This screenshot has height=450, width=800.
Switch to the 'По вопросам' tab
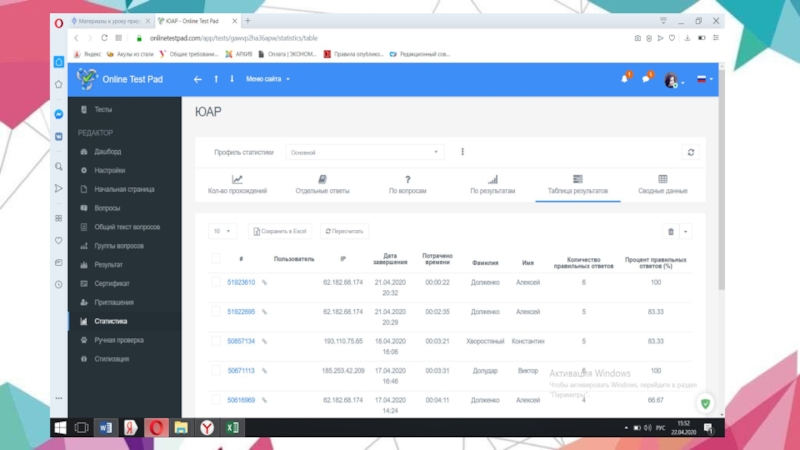[x=407, y=185]
